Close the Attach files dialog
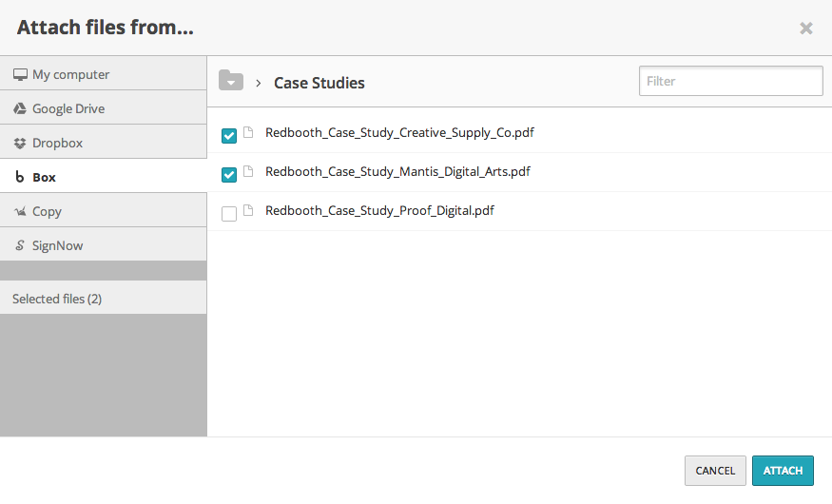The width and height of the screenshot is (832, 504). tap(806, 29)
